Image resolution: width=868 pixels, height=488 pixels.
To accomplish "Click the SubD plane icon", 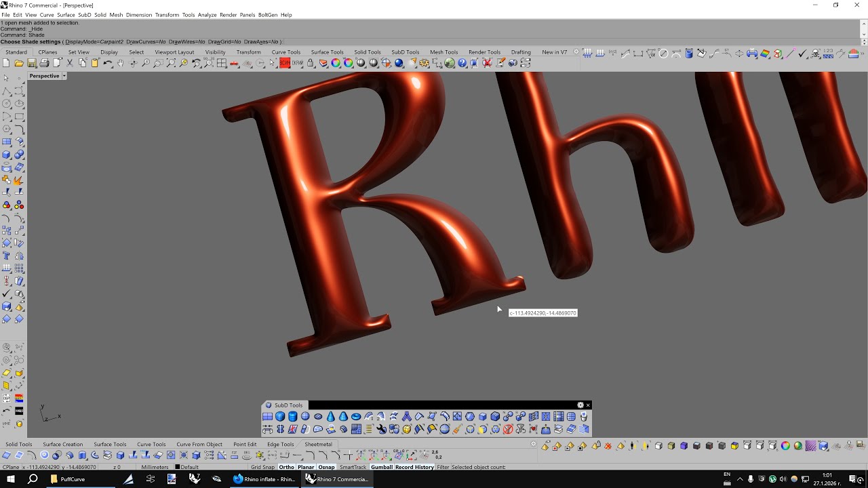I will click(267, 417).
